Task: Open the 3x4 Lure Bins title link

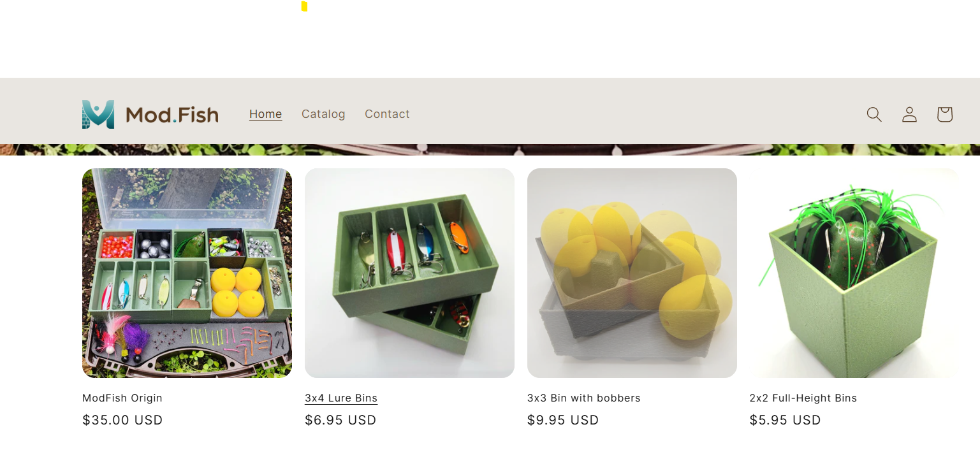Action: (x=341, y=398)
